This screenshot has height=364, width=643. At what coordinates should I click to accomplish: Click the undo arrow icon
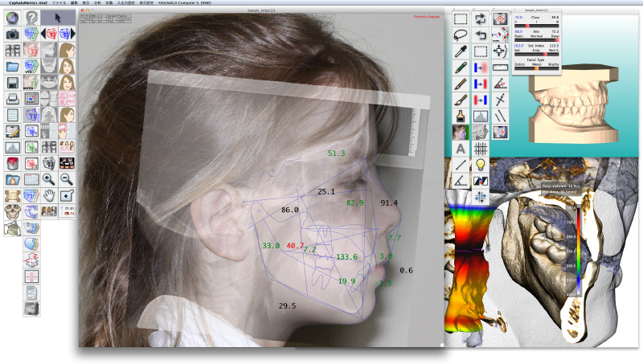tap(480, 35)
